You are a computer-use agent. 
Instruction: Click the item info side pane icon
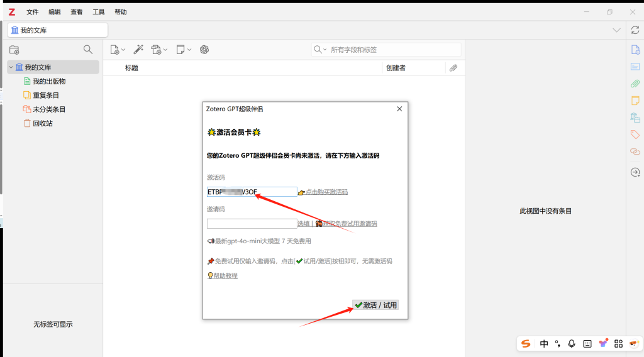[x=635, y=50]
